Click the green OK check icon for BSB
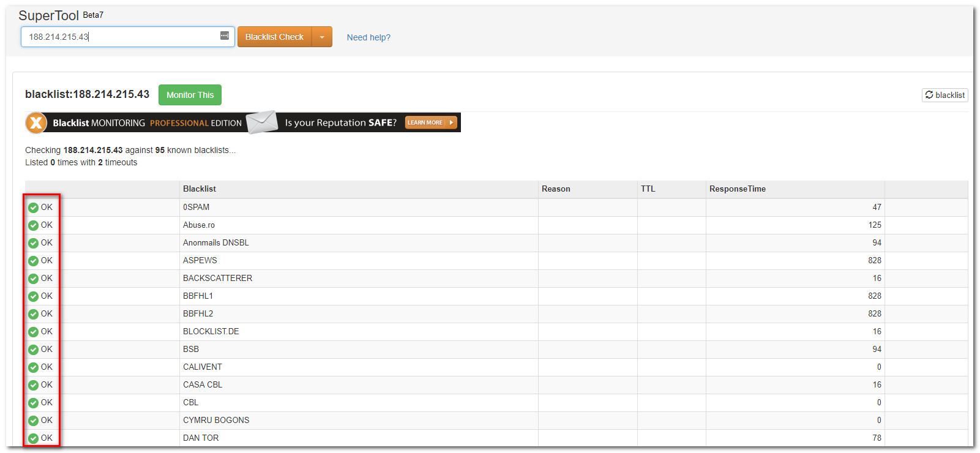Viewport: 980px width, 453px height. click(x=33, y=350)
